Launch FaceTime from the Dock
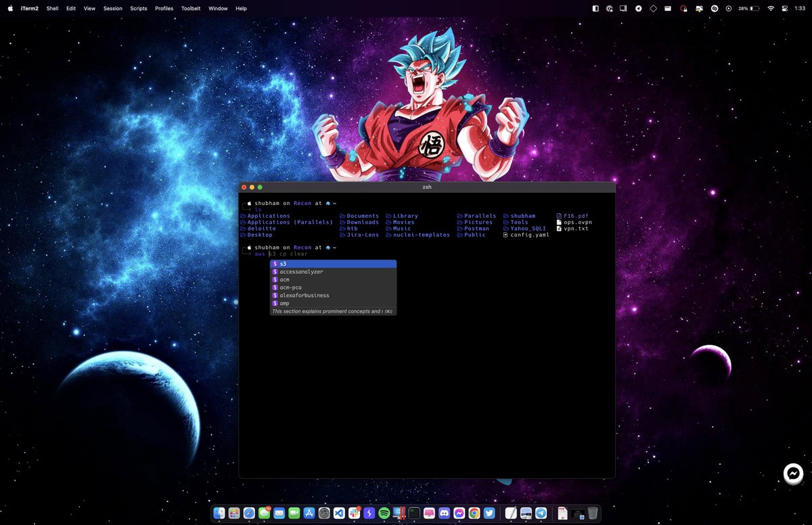 point(294,513)
